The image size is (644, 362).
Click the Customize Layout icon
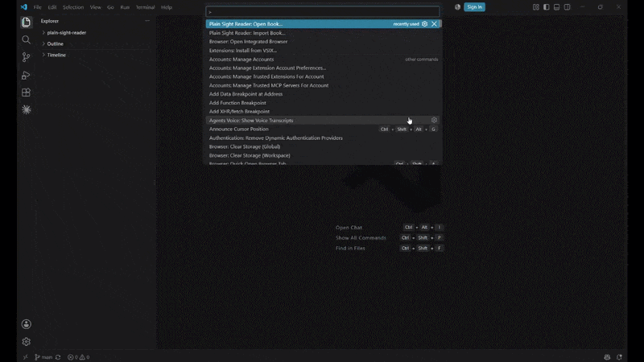click(x=536, y=7)
